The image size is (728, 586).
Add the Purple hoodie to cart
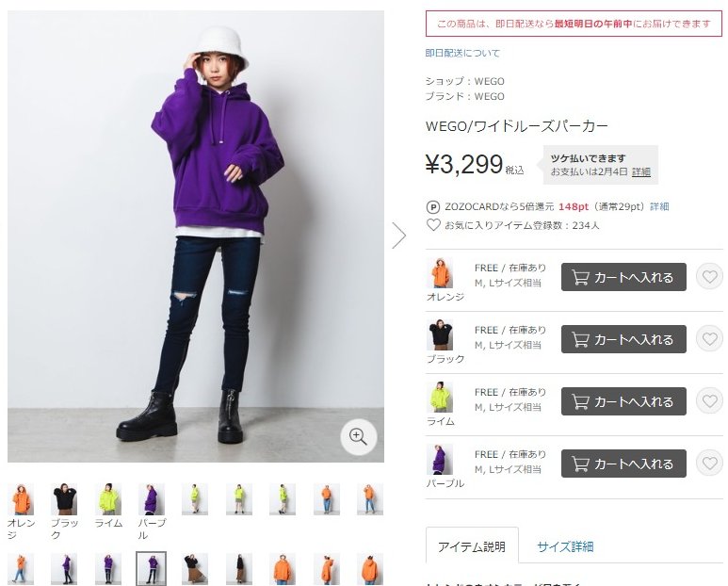[623, 464]
